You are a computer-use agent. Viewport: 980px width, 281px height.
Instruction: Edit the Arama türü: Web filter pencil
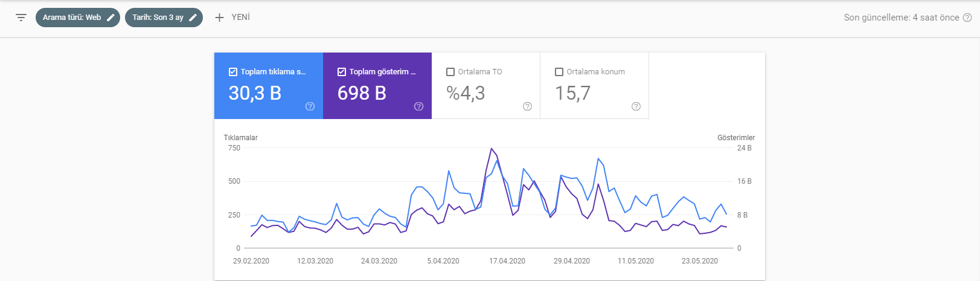tap(111, 18)
